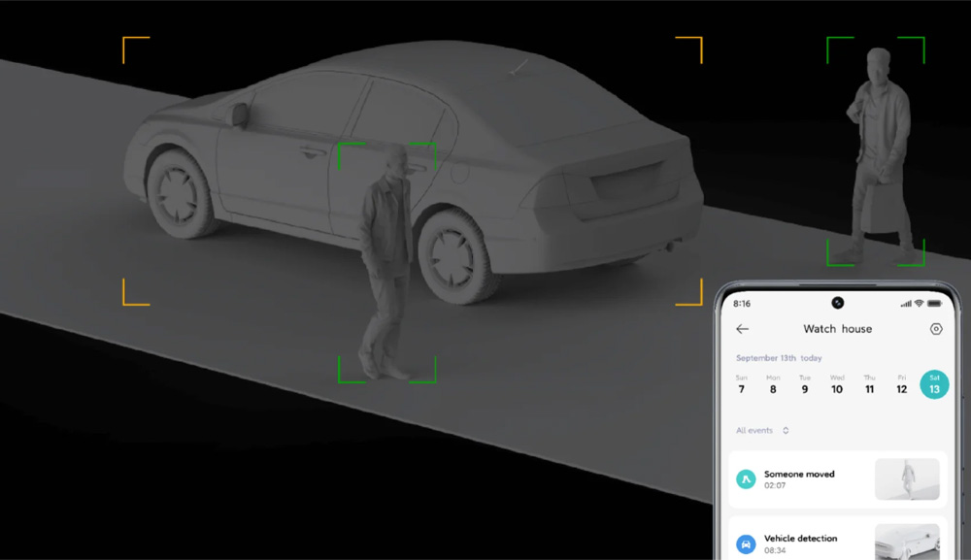Select Tuesday 9 in the date strip

pos(805,384)
